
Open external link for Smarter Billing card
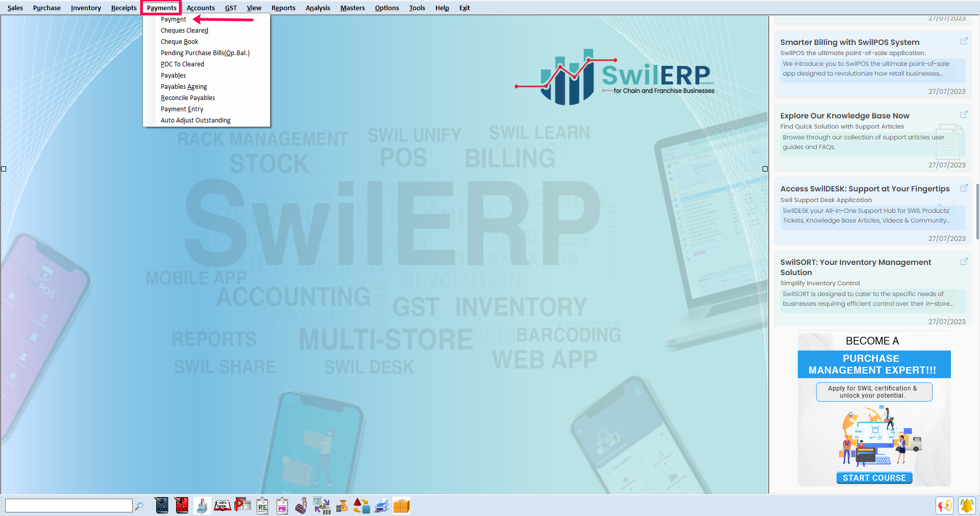[964, 41]
